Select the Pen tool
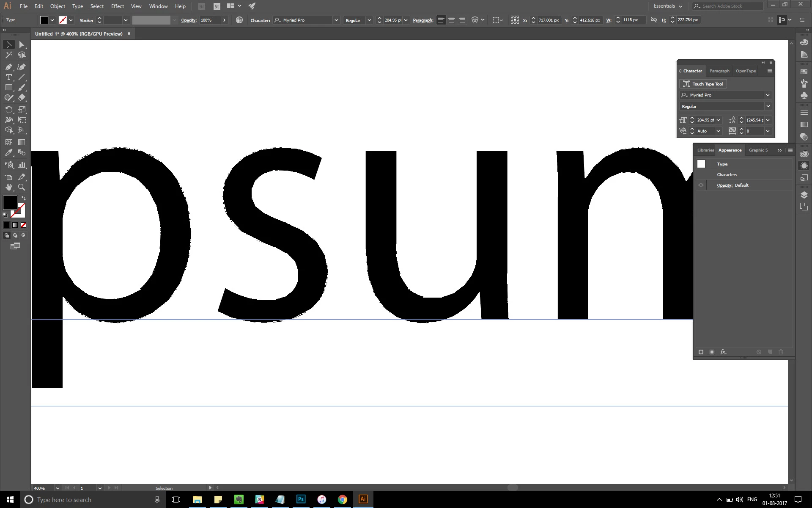 [8, 67]
